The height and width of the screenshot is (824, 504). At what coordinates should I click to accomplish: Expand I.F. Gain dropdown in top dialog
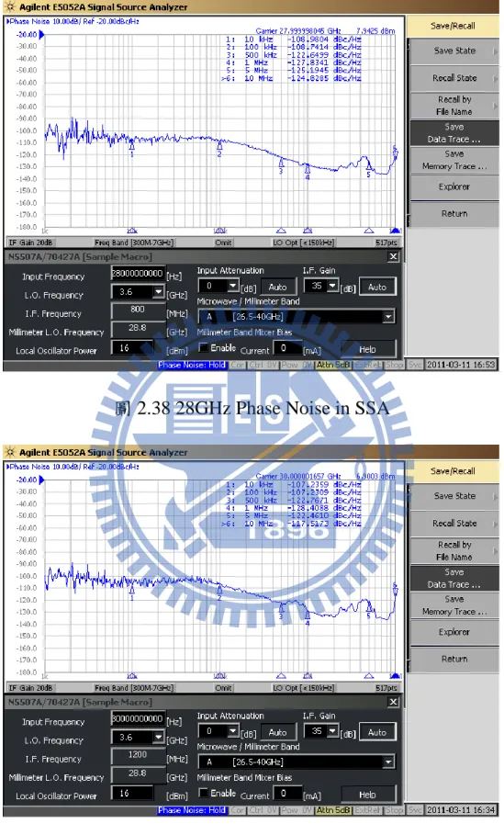(333, 286)
